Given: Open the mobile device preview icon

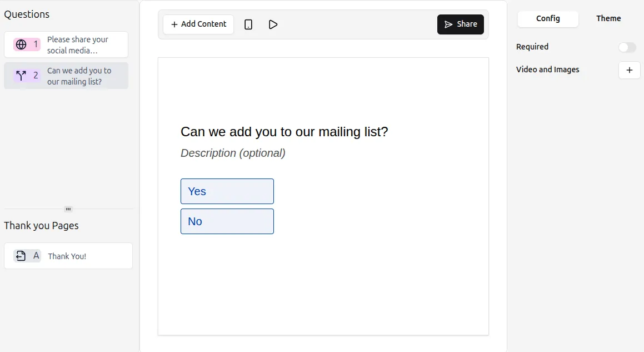Looking at the screenshot, I should tap(248, 24).
